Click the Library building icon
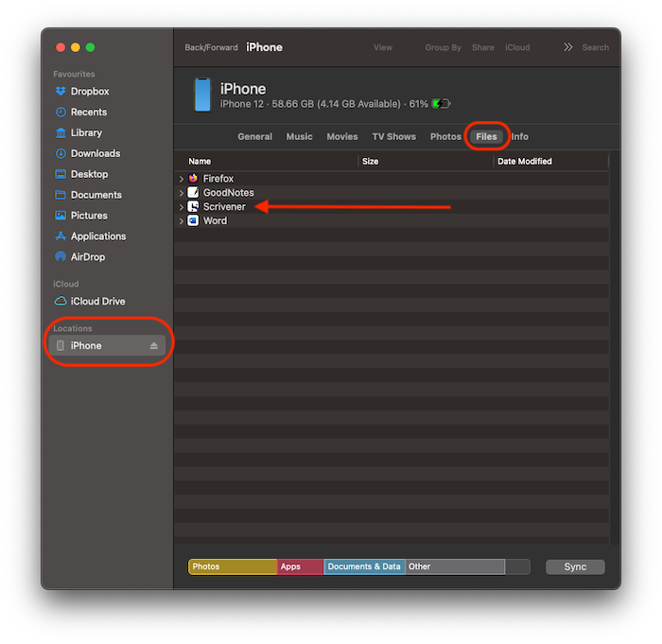 [x=61, y=132]
